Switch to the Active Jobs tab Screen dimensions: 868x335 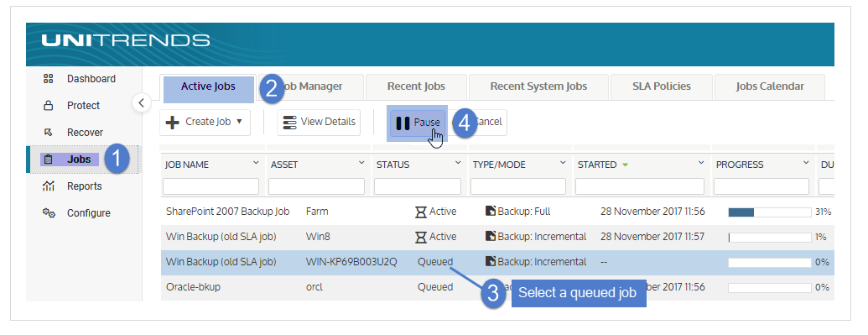click(x=208, y=86)
